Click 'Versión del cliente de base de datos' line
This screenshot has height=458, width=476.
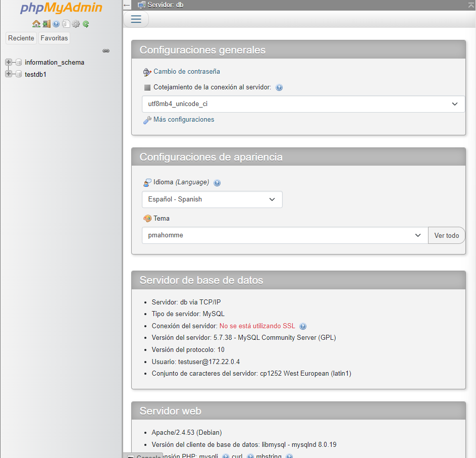pos(244,445)
